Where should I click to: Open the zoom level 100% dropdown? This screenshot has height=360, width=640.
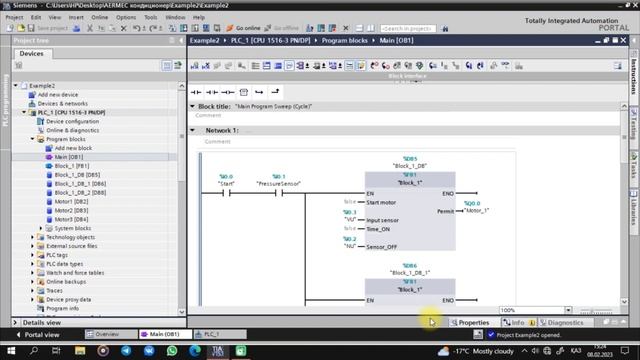pyautogui.click(x=568, y=310)
